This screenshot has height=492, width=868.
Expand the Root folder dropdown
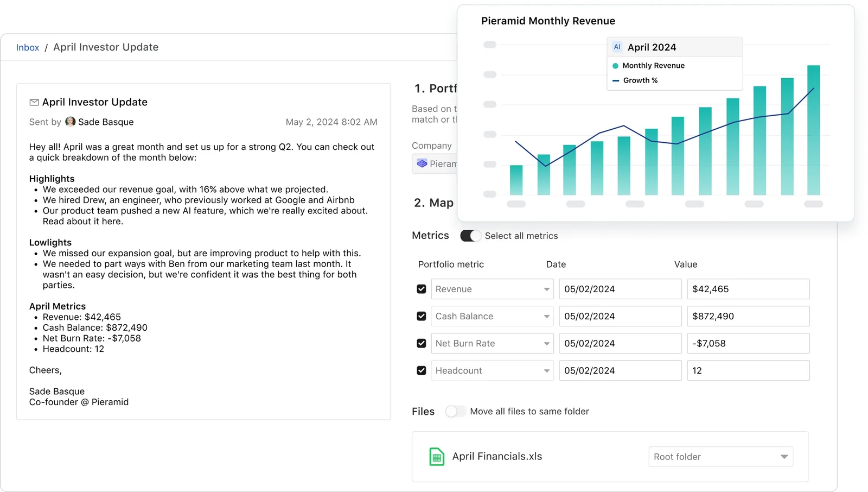click(721, 457)
